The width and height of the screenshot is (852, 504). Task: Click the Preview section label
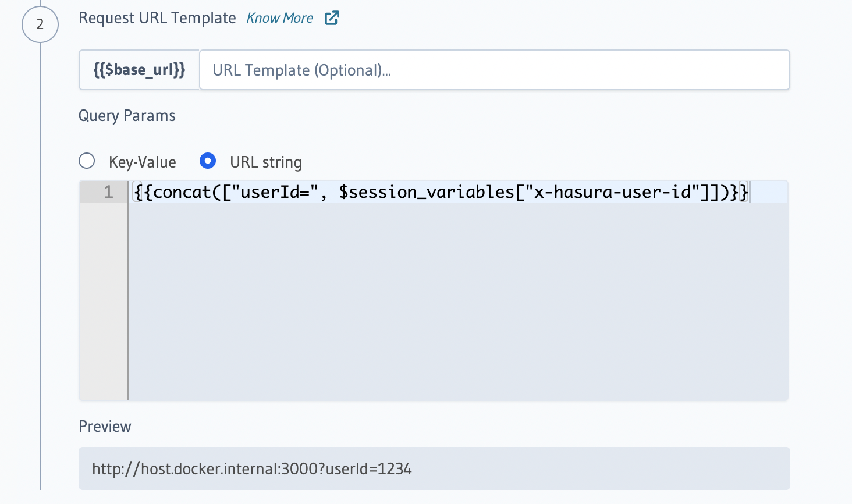click(x=105, y=427)
